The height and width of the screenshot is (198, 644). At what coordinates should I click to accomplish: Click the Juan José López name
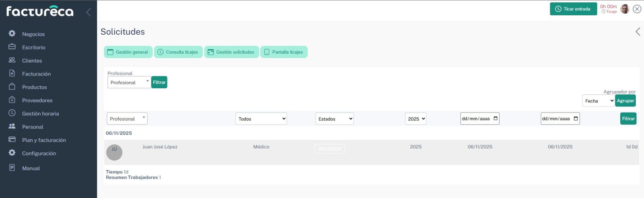pyautogui.click(x=160, y=147)
